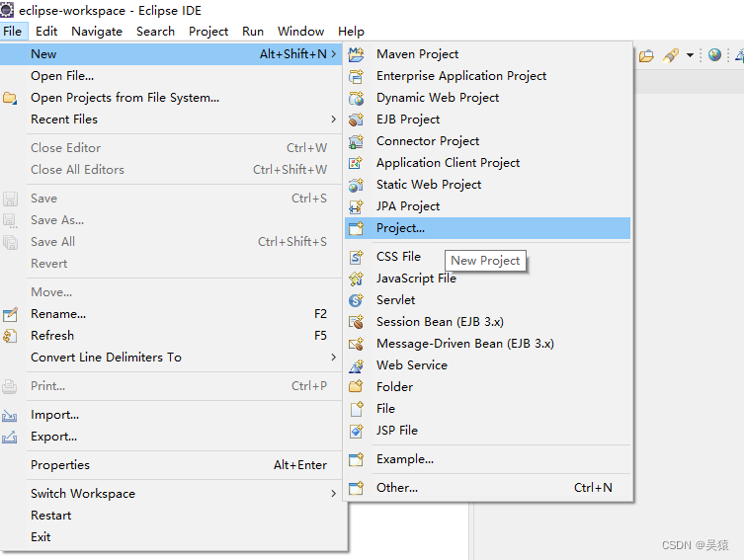This screenshot has width=744, height=560.
Task: Select Exit in File menu
Action: tap(171, 537)
